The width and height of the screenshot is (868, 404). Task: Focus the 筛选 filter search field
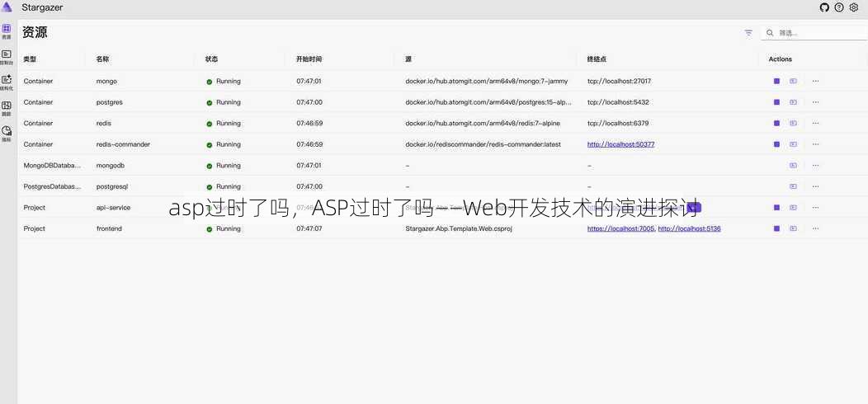pyautogui.click(x=814, y=33)
